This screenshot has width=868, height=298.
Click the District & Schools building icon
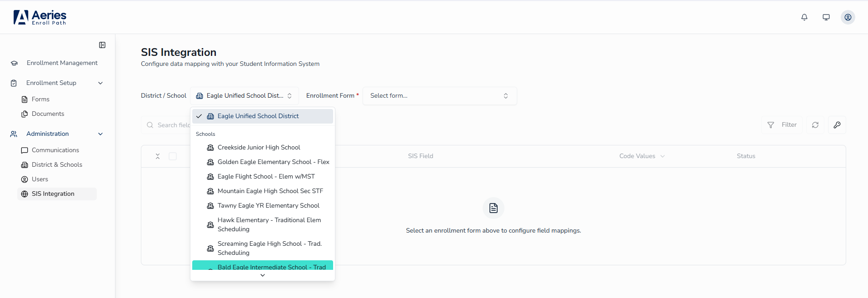coord(25,165)
